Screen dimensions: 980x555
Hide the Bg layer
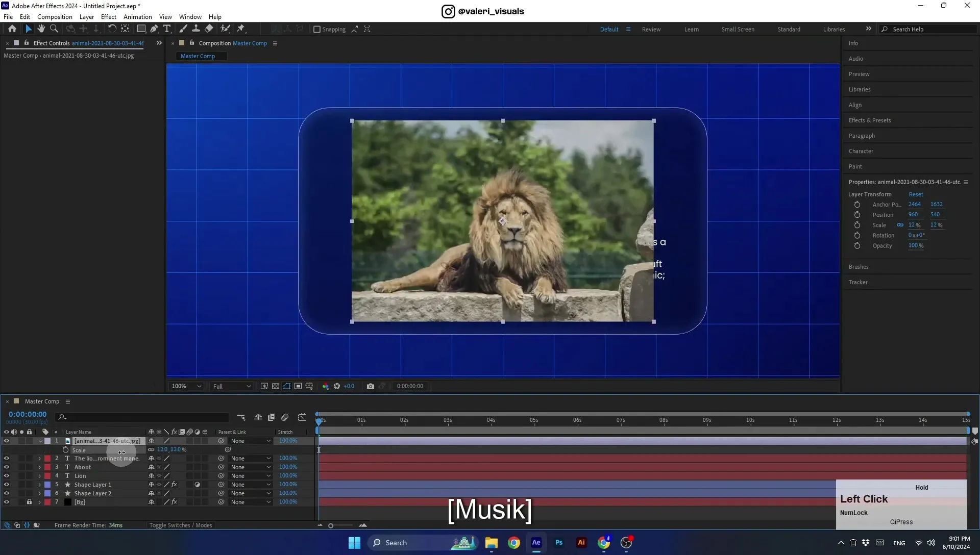click(x=7, y=502)
